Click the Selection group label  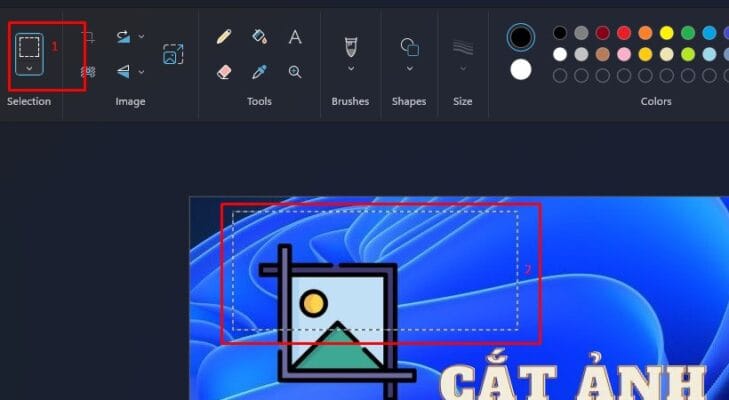point(29,101)
